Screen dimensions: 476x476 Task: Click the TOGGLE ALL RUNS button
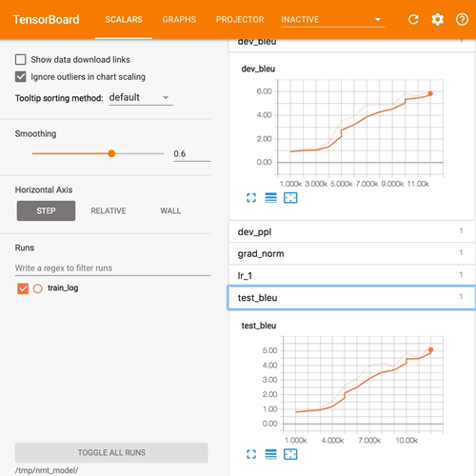point(111,452)
